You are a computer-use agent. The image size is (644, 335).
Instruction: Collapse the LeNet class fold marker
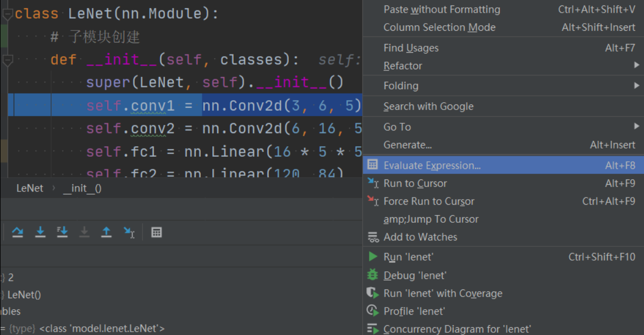point(7,15)
